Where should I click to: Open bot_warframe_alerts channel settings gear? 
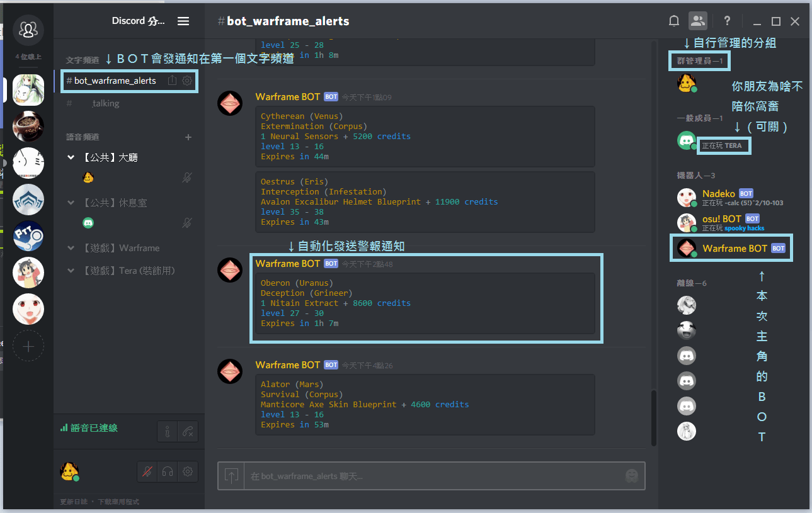coord(187,81)
